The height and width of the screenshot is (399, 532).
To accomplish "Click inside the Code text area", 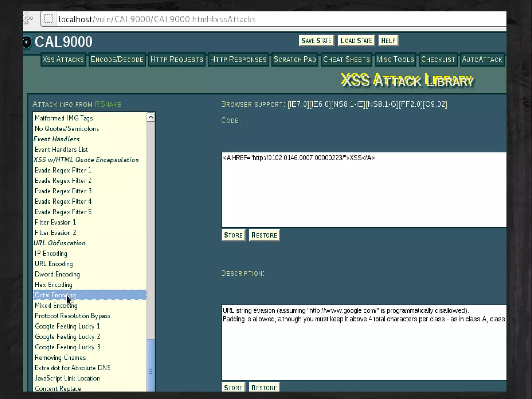I will pyautogui.click(x=364, y=190).
